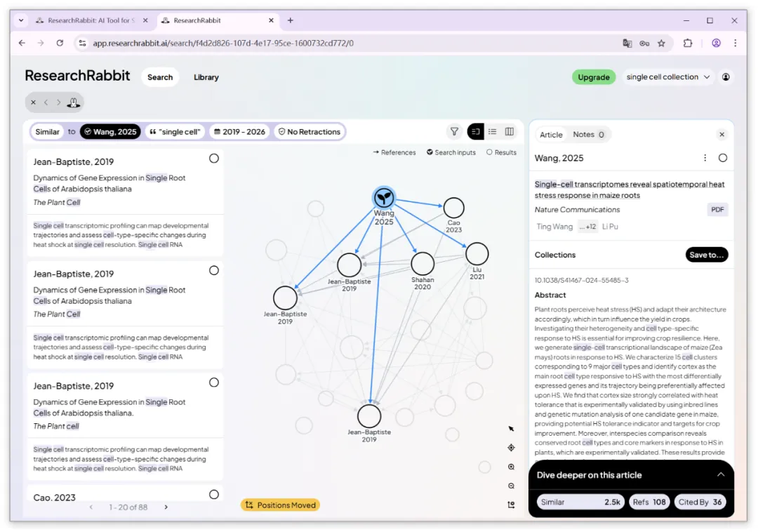
Task: Open Chrome three-dot menu
Action: [x=735, y=43]
